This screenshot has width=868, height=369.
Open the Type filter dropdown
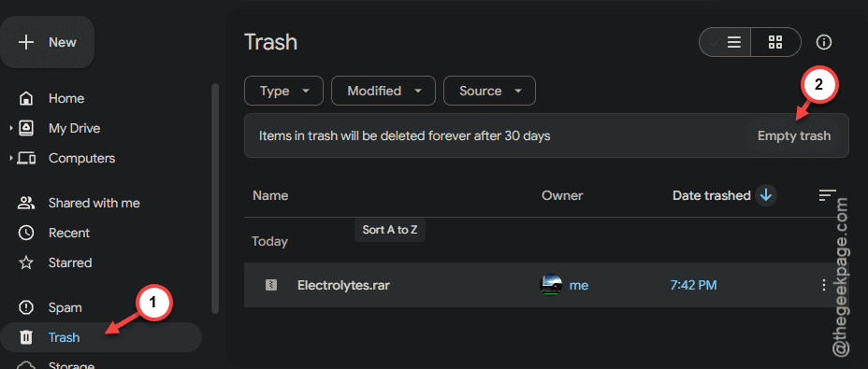tap(283, 91)
